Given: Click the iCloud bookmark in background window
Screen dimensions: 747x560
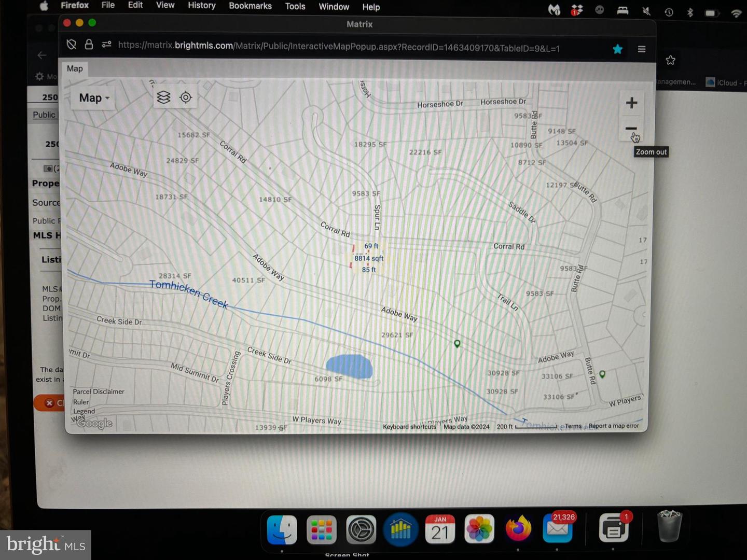Looking at the screenshot, I should [726, 82].
